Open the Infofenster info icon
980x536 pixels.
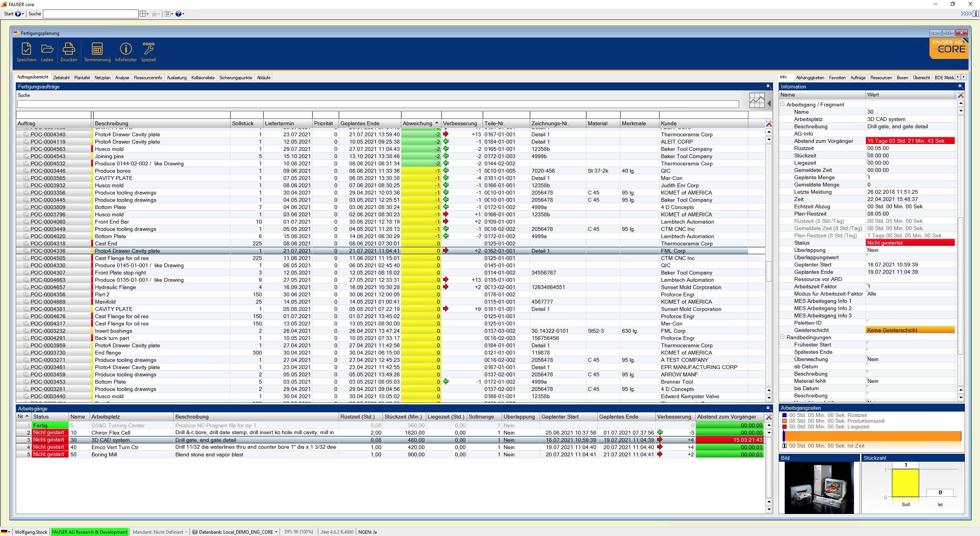[x=126, y=49]
